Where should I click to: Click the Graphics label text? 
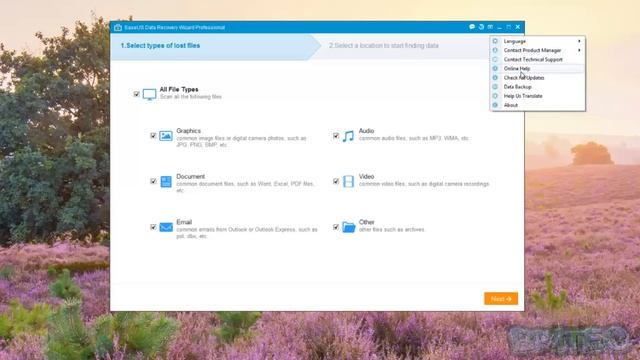click(189, 131)
